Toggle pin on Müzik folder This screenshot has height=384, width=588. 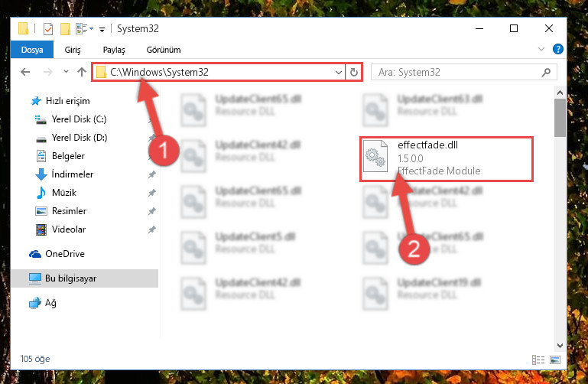point(152,193)
